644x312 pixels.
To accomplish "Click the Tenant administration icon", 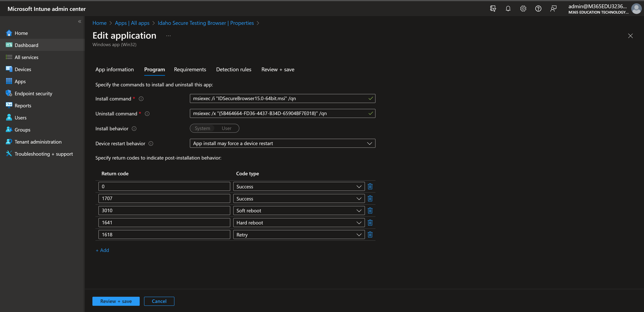I will coord(9,142).
